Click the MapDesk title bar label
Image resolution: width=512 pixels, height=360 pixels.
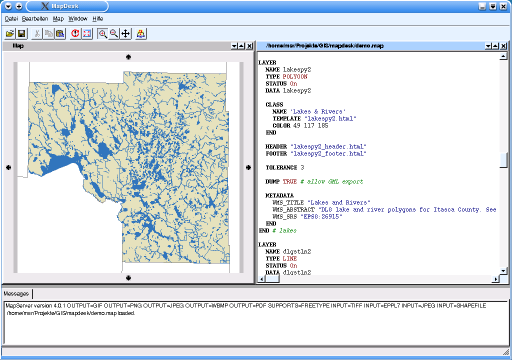click(65, 6)
